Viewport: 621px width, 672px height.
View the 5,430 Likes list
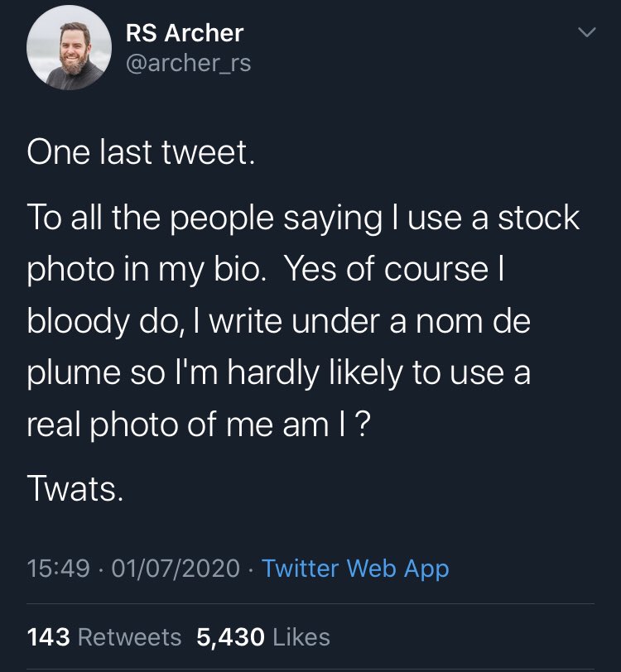click(263, 636)
